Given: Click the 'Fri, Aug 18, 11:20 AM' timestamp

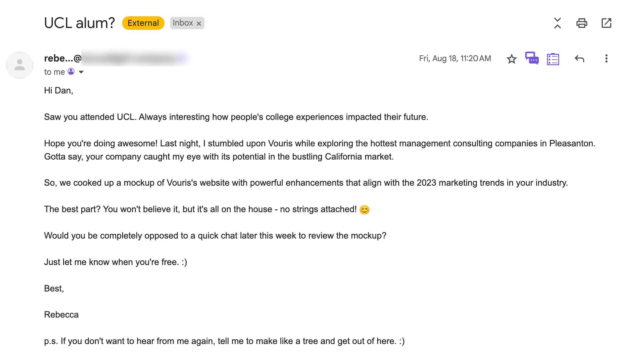Looking at the screenshot, I should coord(455,58).
